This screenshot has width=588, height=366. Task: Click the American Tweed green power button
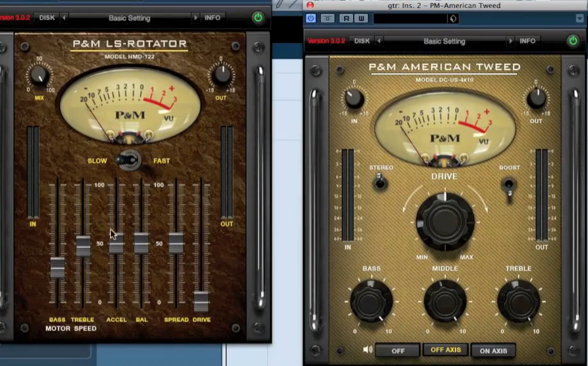573,41
